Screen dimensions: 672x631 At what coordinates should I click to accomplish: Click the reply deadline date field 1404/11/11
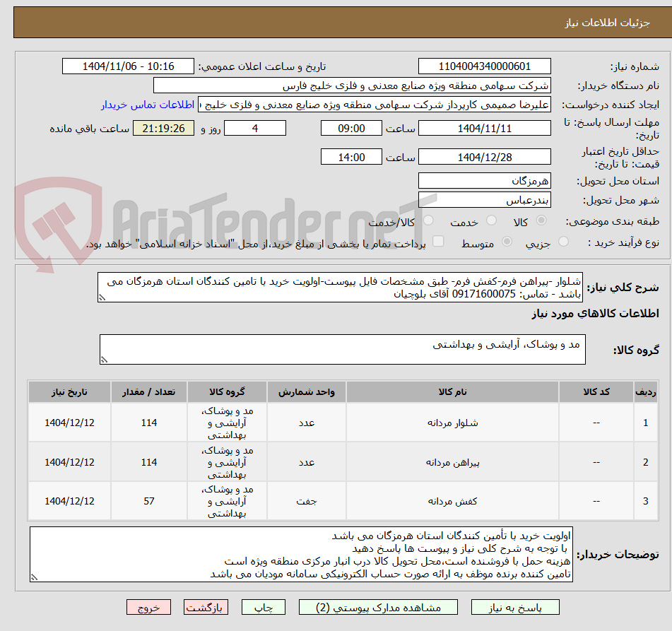(x=485, y=128)
